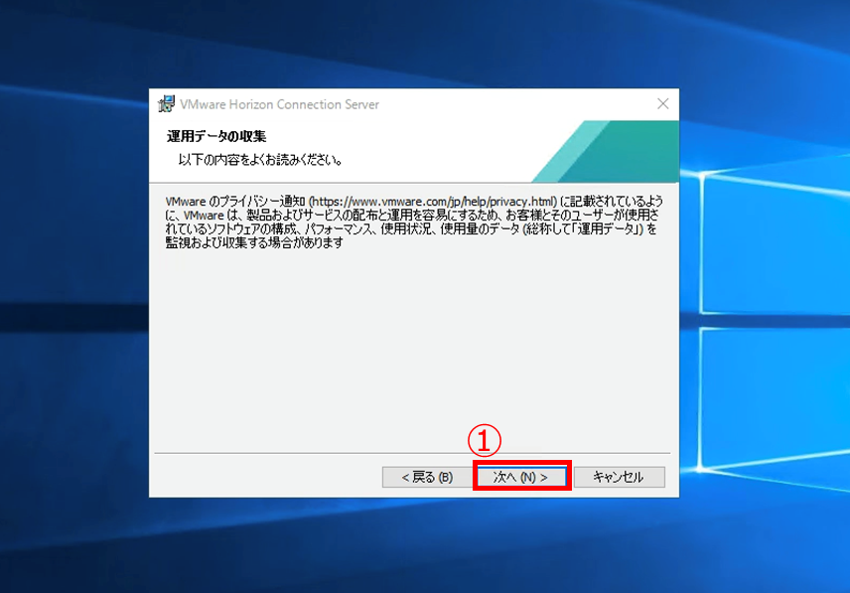Close the Horizon Connection Server dialog
Screen dimensions: 850x593
click(662, 104)
